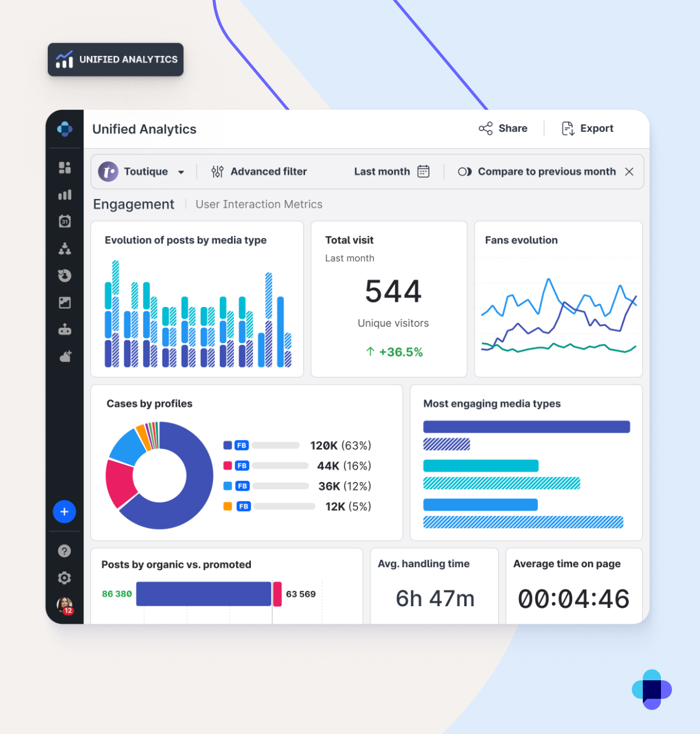Click the 44K pink progress bar
Image resolution: width=700 pixels, height=734 pixels.
280,466
